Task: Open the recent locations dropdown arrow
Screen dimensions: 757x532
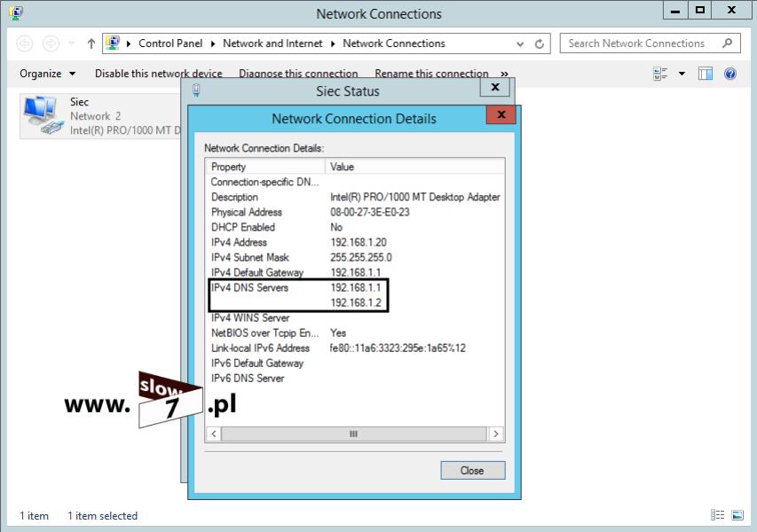Action: coord(72,43)
